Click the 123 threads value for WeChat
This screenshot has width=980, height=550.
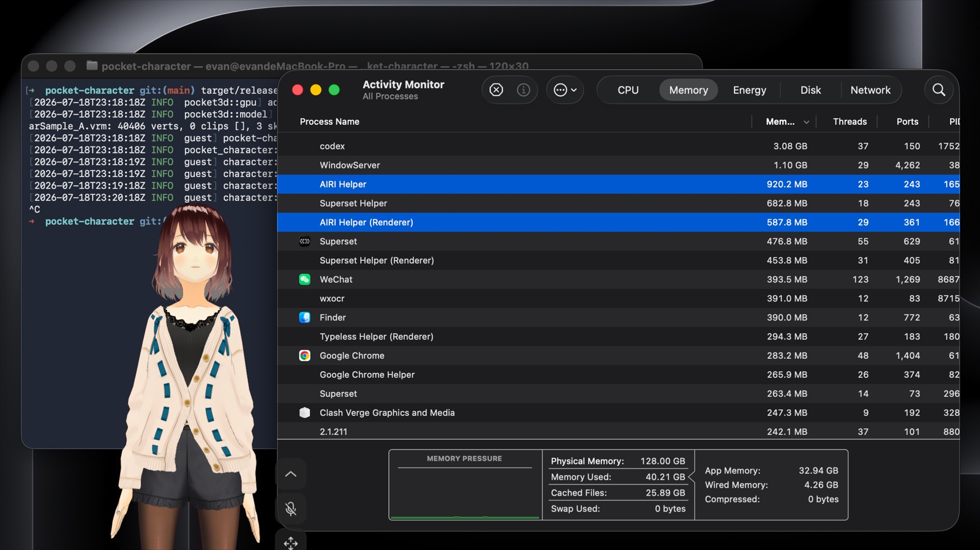tap(860, 279)
